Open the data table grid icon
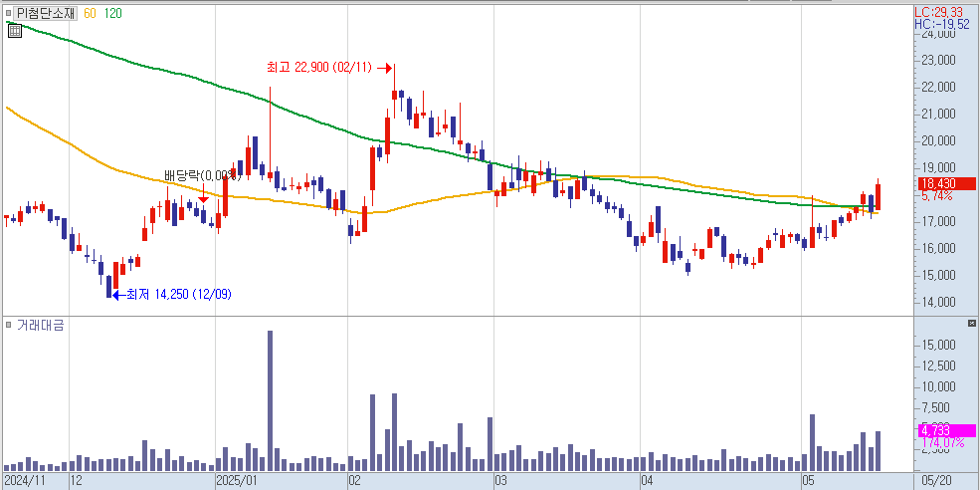 tap(15, 30)
